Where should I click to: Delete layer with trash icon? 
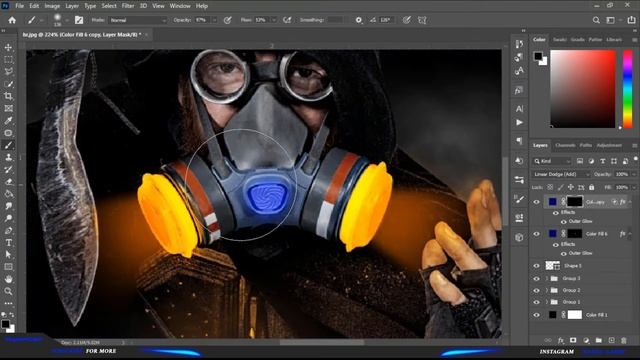(623, 340)
